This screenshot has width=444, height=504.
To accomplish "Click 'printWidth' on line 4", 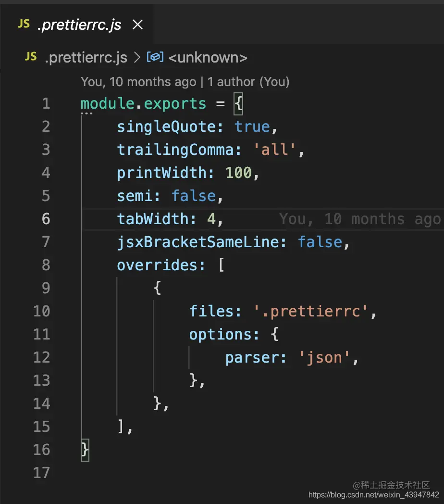I will tap(162, 173).
